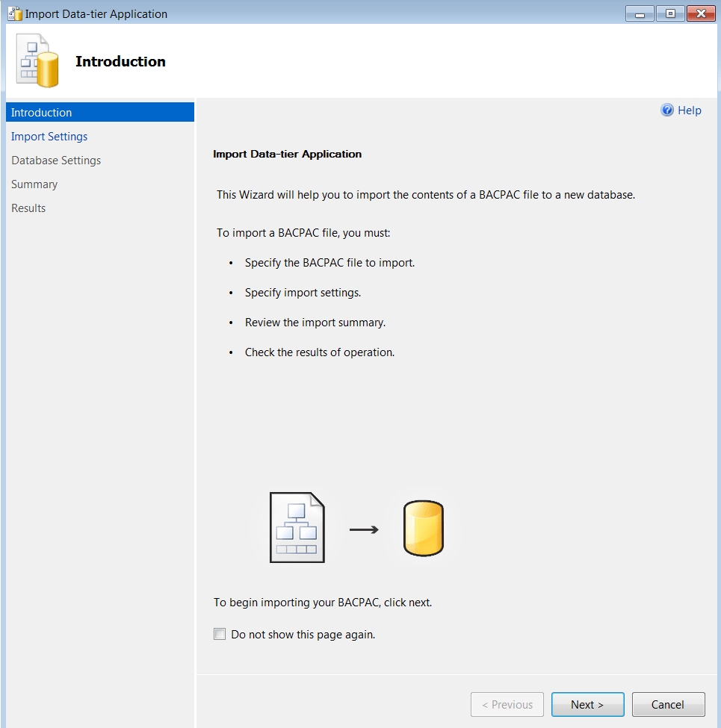Open the Help link

pos(689,111)
